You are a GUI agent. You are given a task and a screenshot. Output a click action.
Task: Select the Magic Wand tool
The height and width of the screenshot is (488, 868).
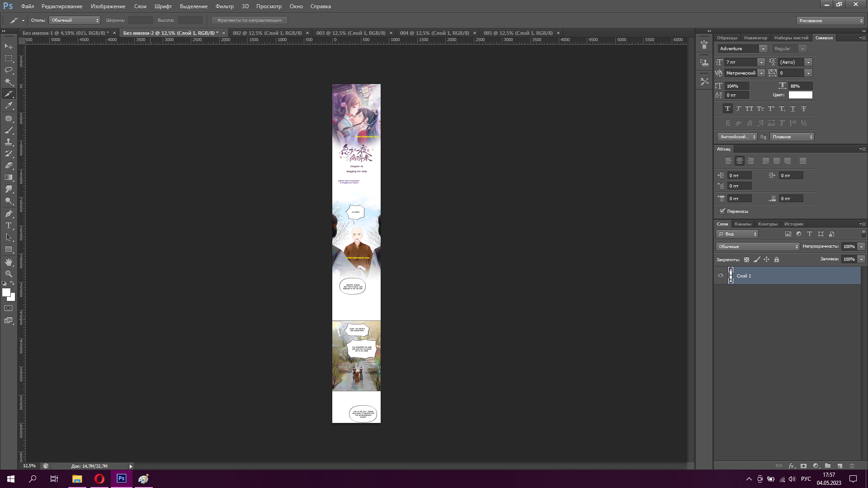coord(9,82)
